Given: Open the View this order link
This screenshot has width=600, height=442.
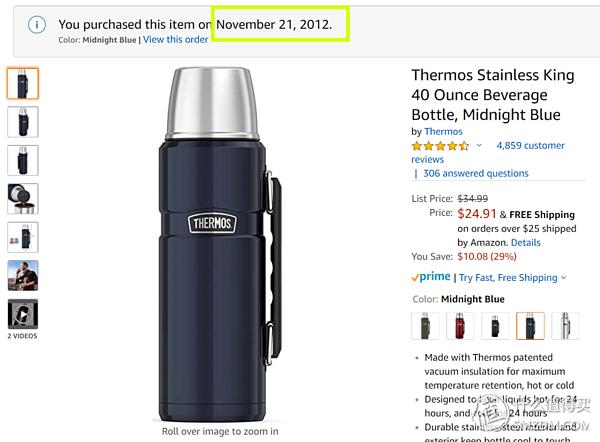Looking at the screenshot, I should click(176, 40).
